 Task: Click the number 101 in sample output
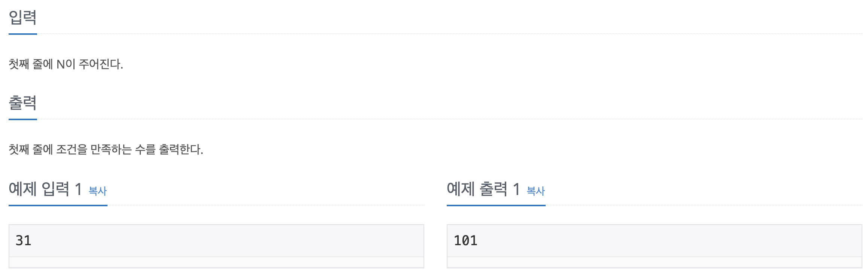465,240
